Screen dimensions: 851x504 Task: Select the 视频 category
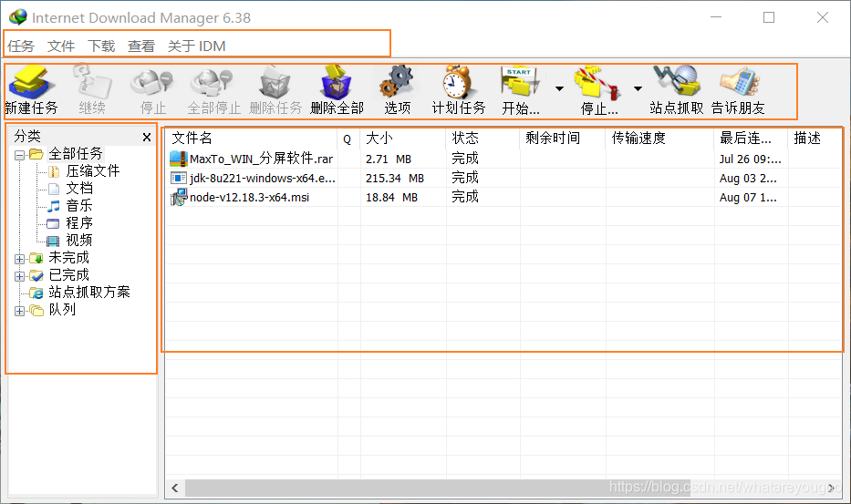tap(79, 240)
